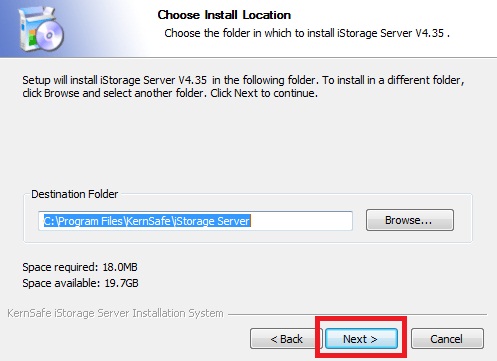
Task: Click the 'Space available: 19.7GB' text
Action: [x=80, y=283]
